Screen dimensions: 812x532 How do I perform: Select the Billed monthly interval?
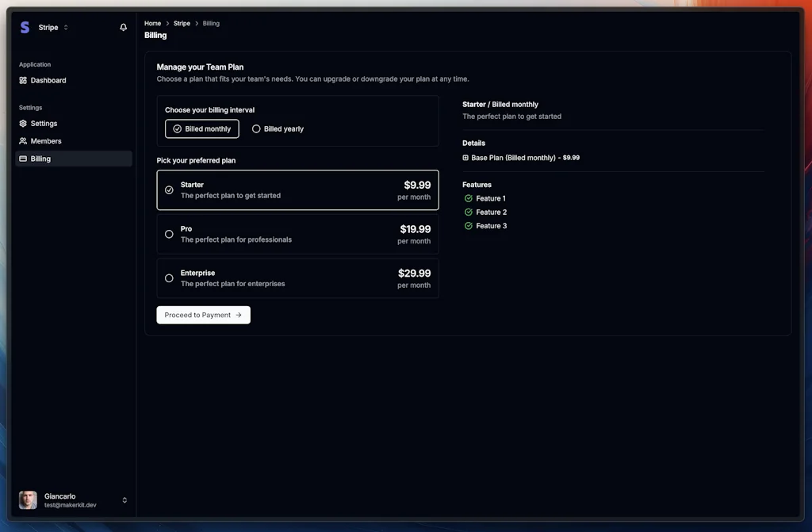tap(201, 128)
